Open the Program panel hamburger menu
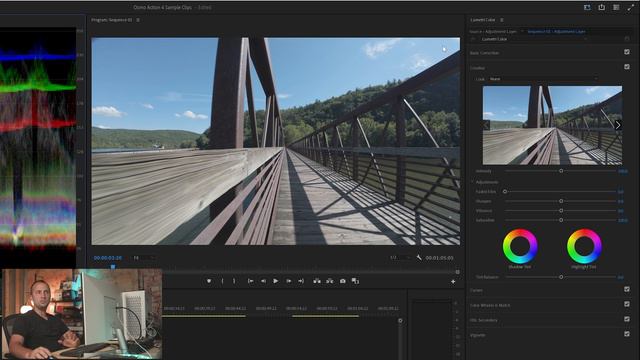The image size is (640, 360). click(138, 20)
